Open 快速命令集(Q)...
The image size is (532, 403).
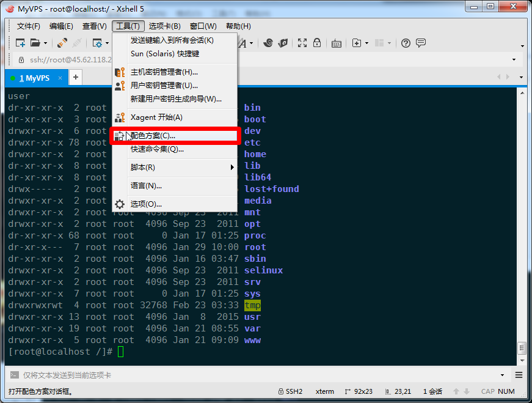pyautogui.click(x=175, y=149)
